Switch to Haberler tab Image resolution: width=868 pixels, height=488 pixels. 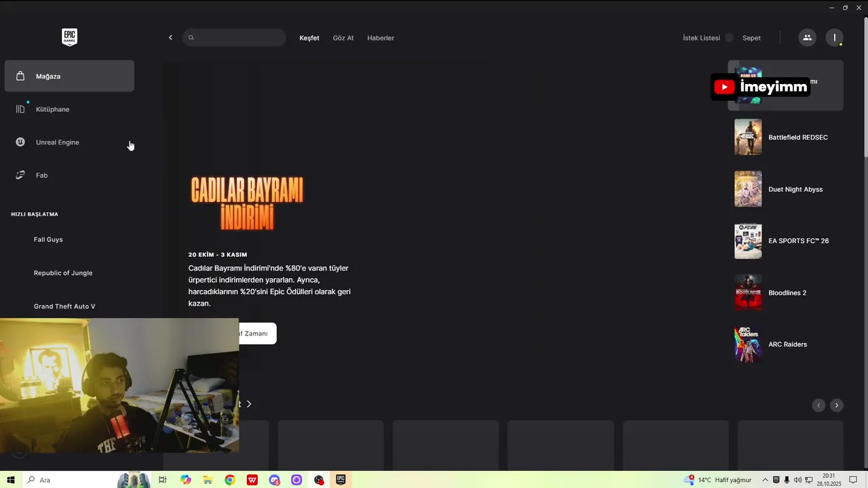380,38
